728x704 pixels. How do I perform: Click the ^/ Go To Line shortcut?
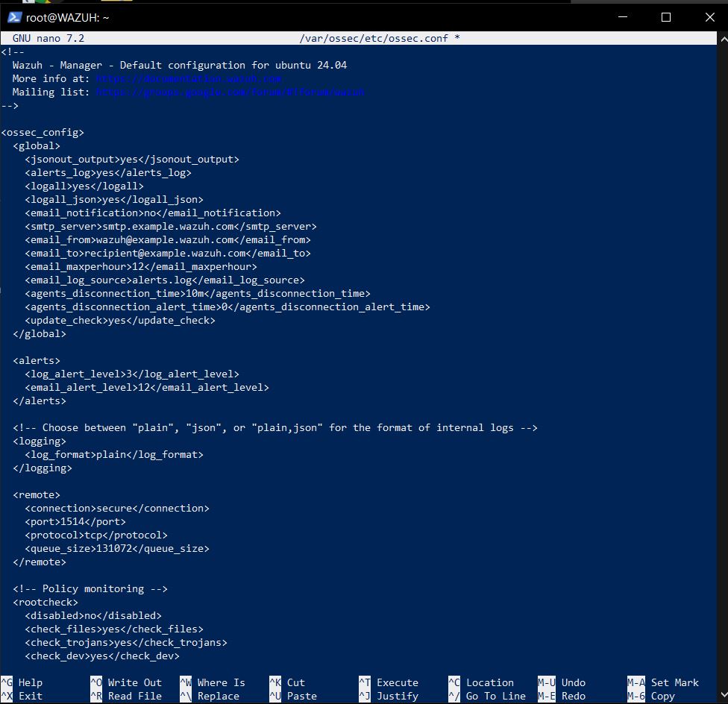[487, 696]
